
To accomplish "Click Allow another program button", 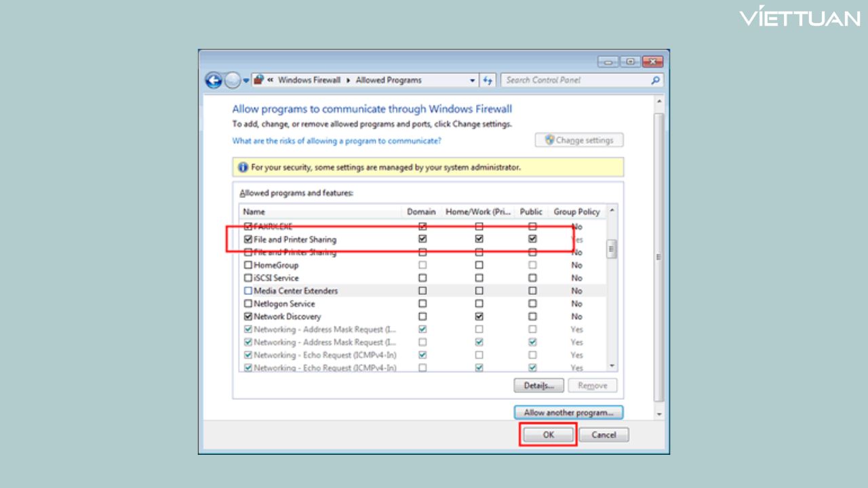I will (x=568, y=412).
